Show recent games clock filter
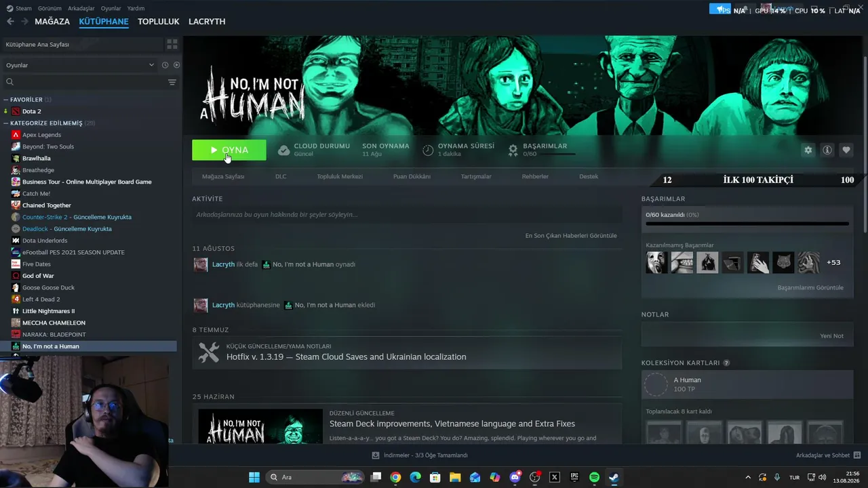The width and height of the screenshot is (868, 488). tap(165, 65)
